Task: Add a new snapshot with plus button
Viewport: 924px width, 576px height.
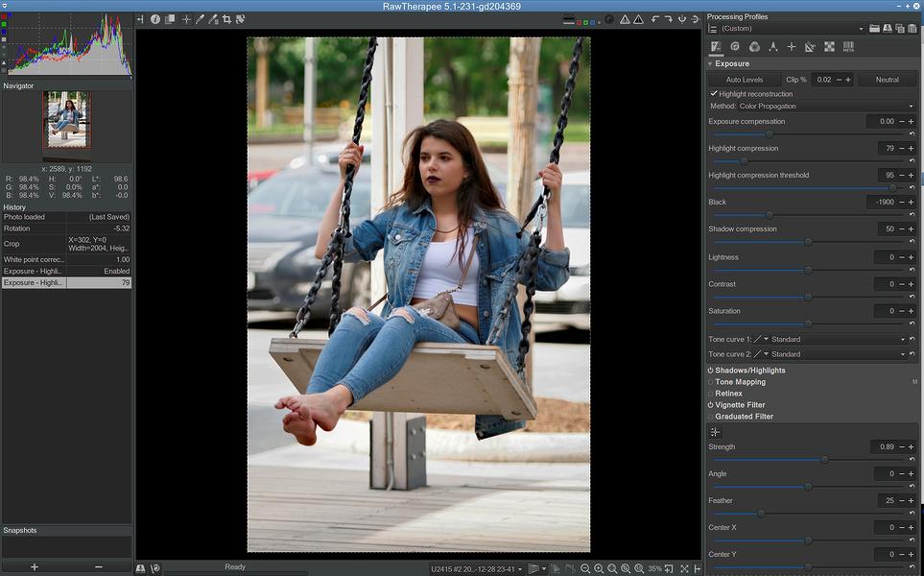Action: [35, 567]
